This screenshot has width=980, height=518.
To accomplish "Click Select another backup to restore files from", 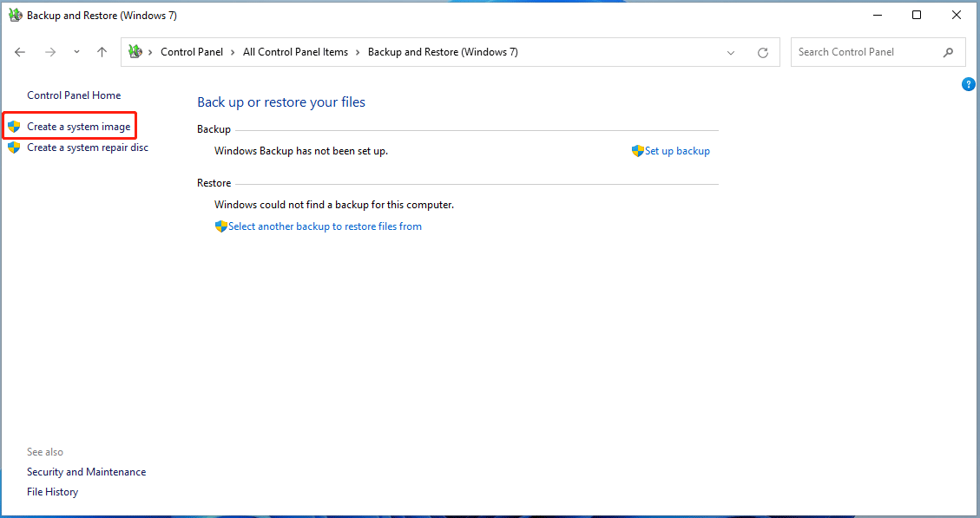I will click(326, 226).
